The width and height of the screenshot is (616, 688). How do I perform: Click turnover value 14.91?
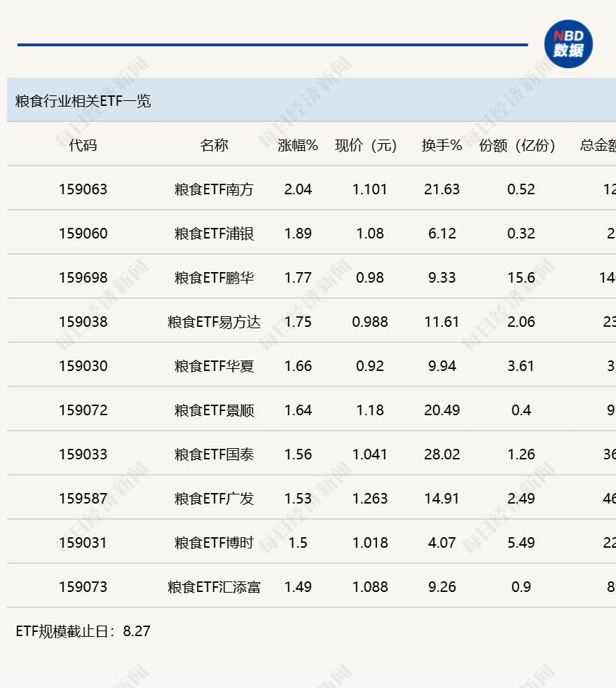click(442, 499)
